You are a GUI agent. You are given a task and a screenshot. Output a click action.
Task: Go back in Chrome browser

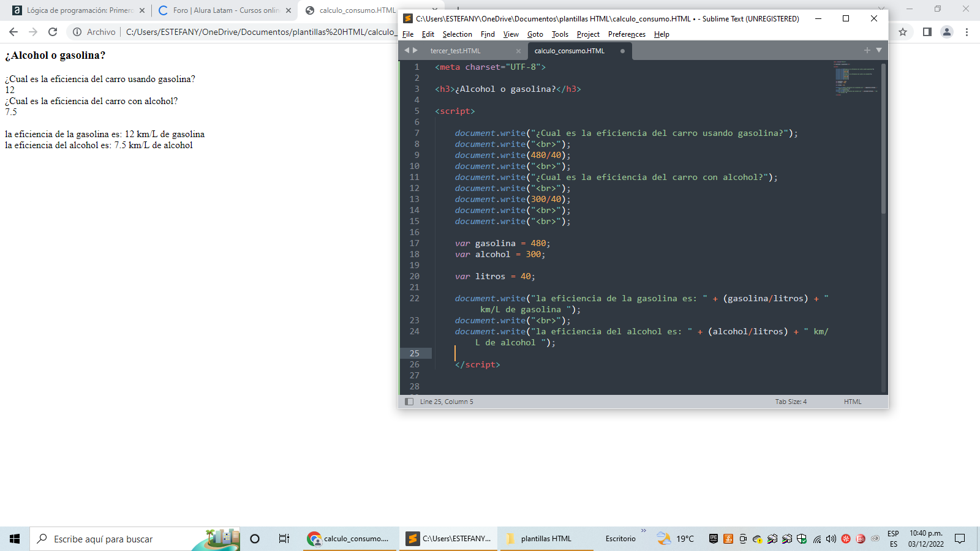[x=13, y=32]
